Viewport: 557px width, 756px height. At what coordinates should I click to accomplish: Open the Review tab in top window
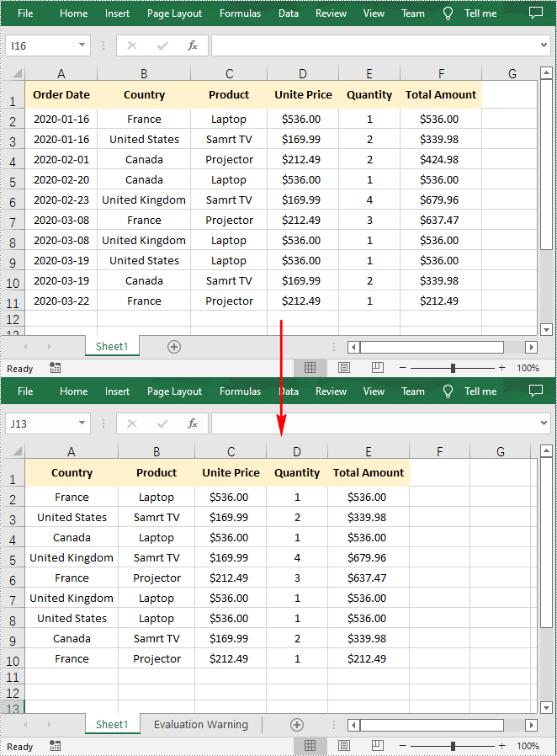(x=331, y=13)
